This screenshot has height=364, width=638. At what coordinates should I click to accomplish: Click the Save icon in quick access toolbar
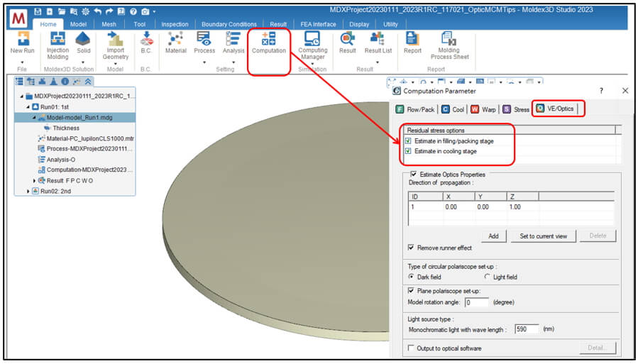38,11
